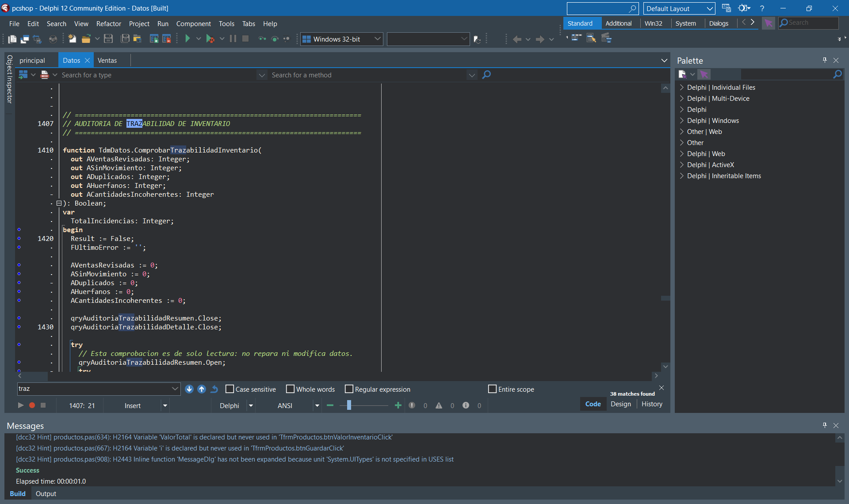849x504 pixels.
Task: Select the Additional component tab
Action: tap(618, 23)
